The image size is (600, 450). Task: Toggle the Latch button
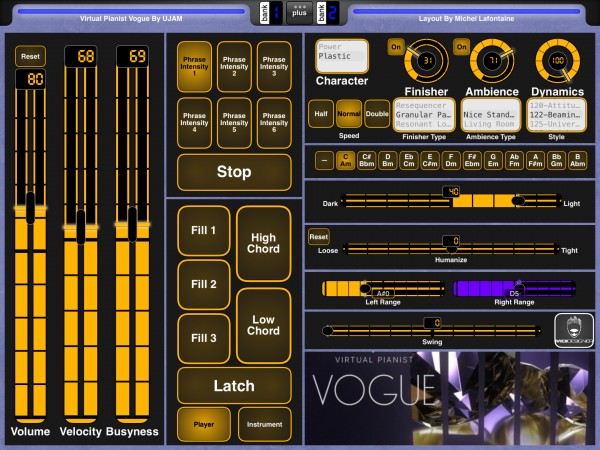pos(234,386)
